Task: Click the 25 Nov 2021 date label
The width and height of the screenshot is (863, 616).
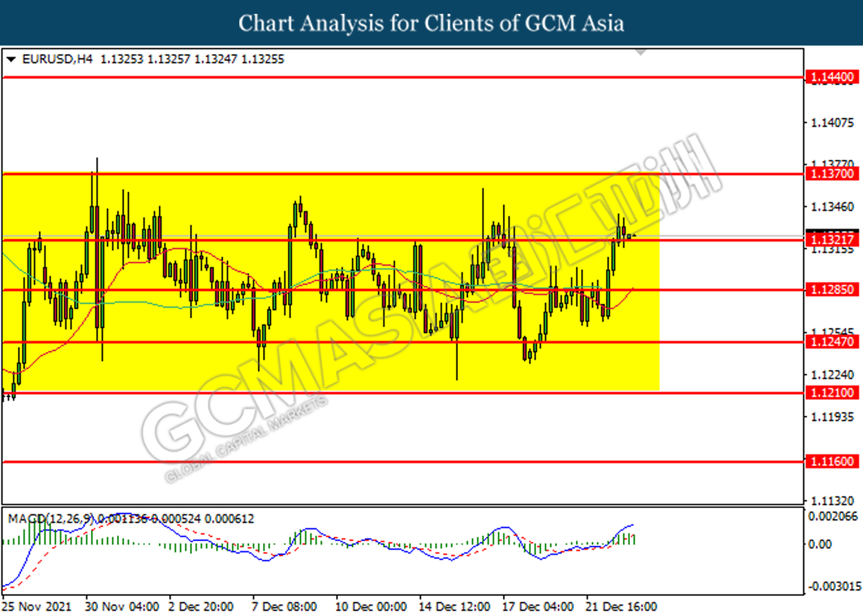Action: [37, 607]
